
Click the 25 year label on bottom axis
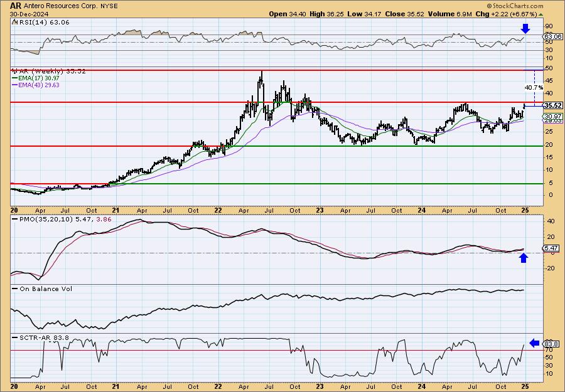(525, 386)
